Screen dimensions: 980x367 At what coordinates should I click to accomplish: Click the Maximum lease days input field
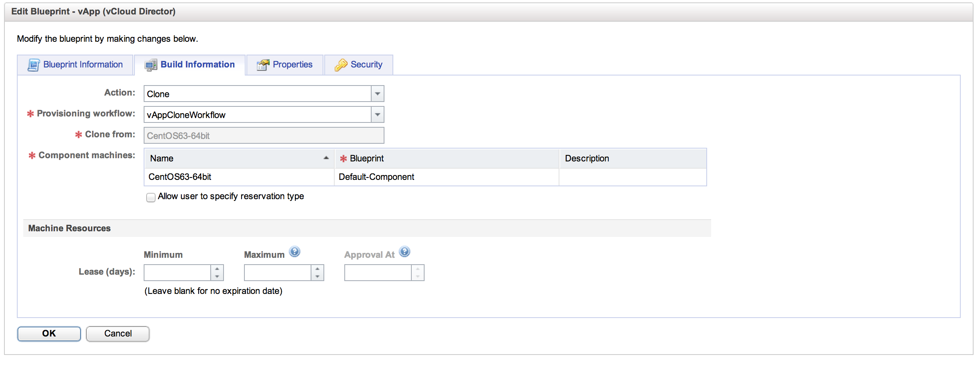[x=278, y=273]
